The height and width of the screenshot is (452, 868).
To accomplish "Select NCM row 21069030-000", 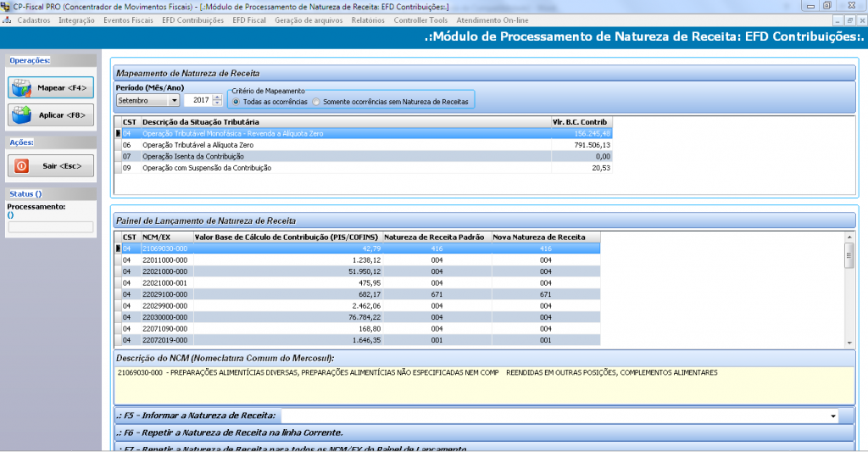I will (358, 248).
